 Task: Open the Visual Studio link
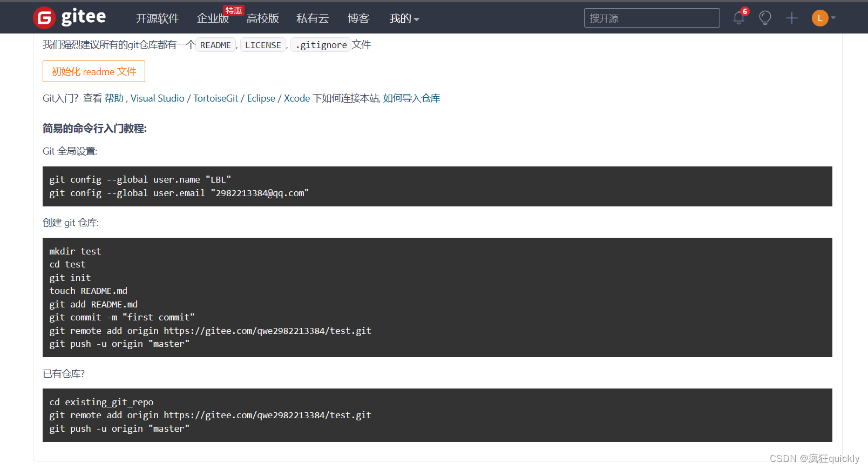click(158, 98)
